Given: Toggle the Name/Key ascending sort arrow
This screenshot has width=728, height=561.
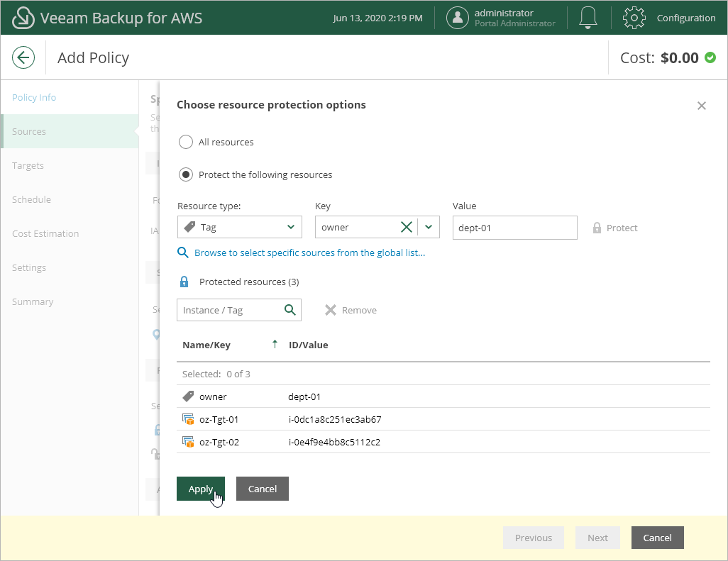Looking at the screenshot, I should (275, 344).
